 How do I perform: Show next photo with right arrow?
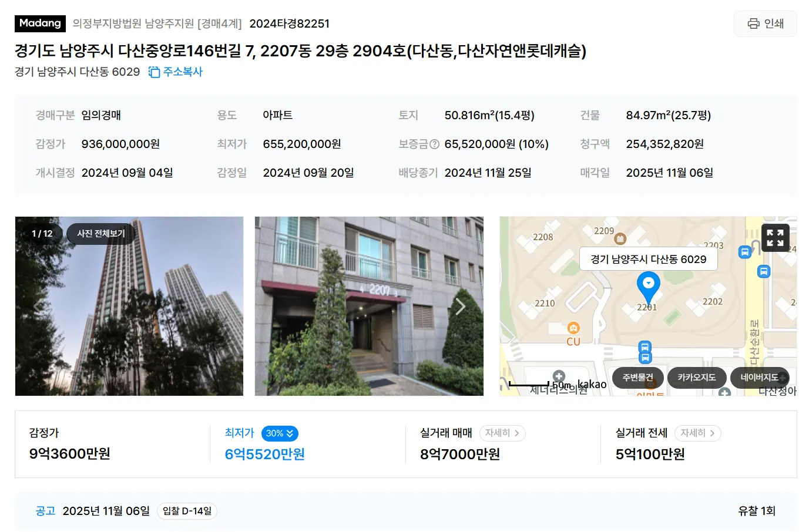(461, 306)
